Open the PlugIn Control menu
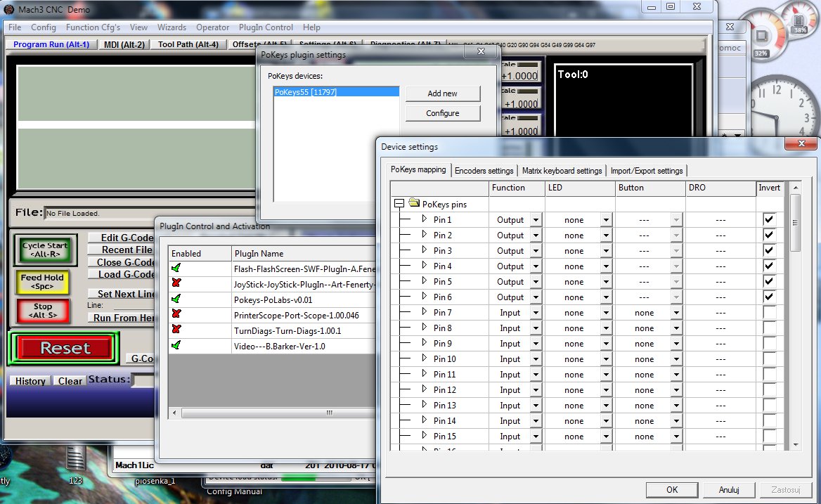The height and width of the screenshot is (504, 821). pyautogui.click(x=266, y=27)
